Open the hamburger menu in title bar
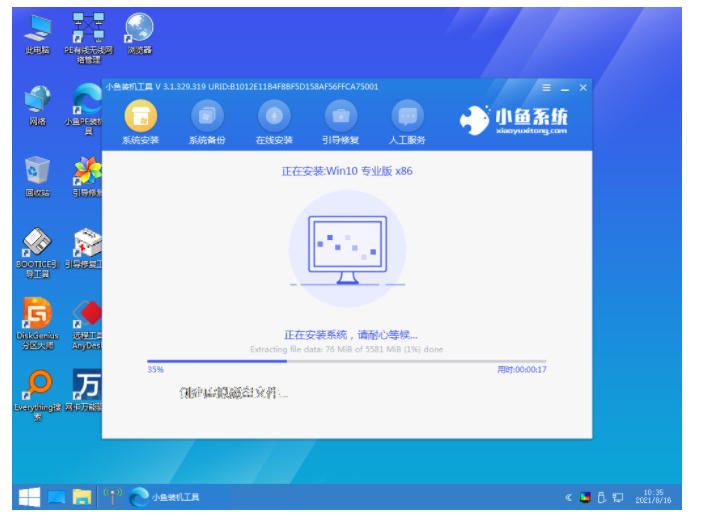The width and height of the screenshot is (714, 522). point(546,87)
